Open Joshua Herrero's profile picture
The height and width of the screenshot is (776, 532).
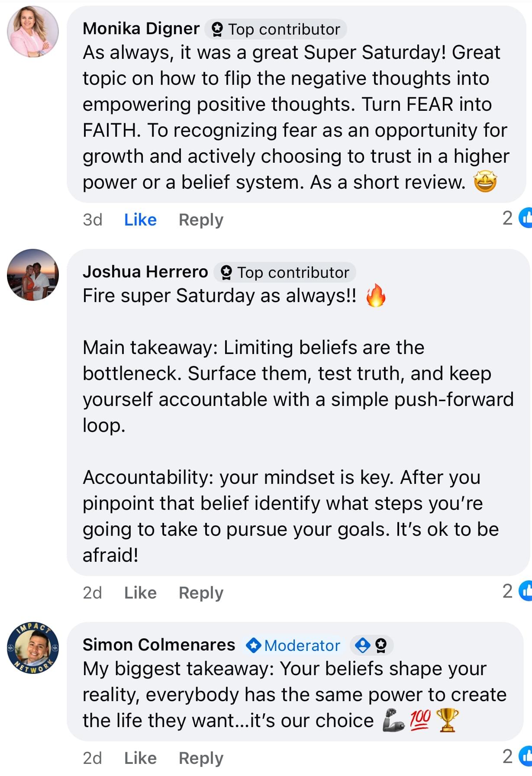click(33, 275)
